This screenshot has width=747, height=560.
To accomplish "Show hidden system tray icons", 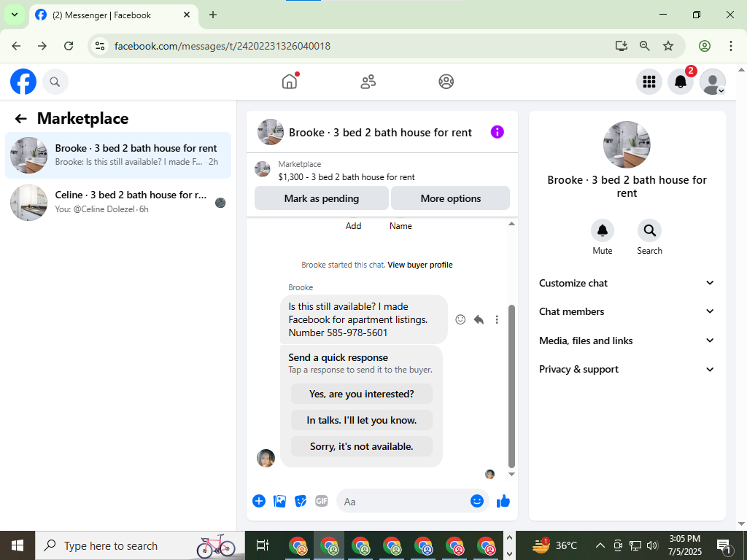I will pos(600,545).
